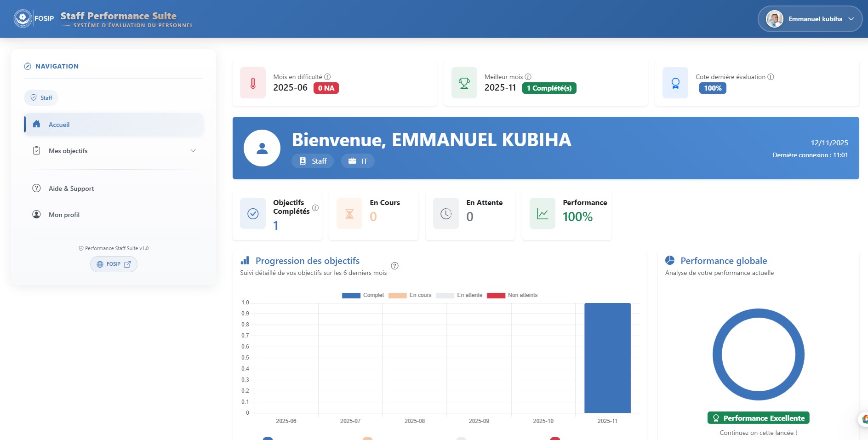Click the Dernière connexion : 11:01 text
Viewport: 868px width, 440px height.
[x=810, y=155]
